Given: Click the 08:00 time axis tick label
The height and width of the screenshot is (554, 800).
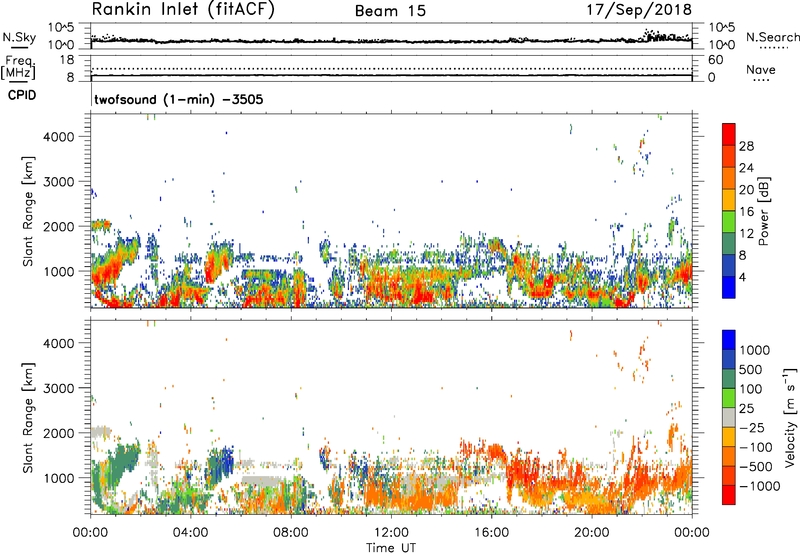Looking at the screenshot, I should [x=290, y=533].
